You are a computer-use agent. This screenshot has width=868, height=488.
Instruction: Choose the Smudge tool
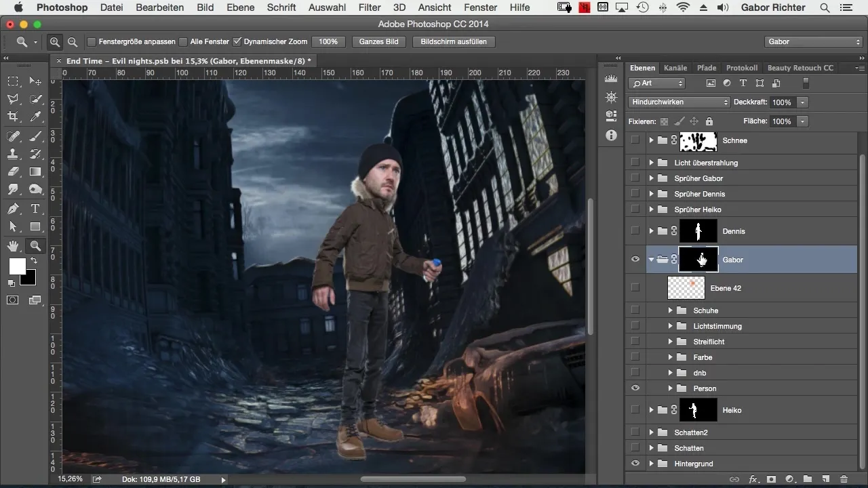[13, 190]
